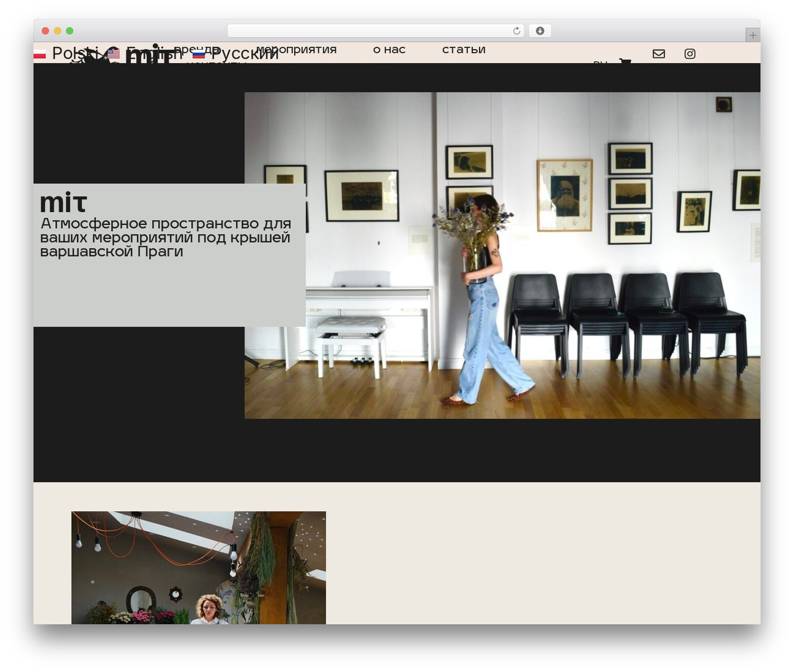The width and height of the screenshot is (794, 672).
Task: Focus the browser address bar
Action: click(x=375, y=31)
